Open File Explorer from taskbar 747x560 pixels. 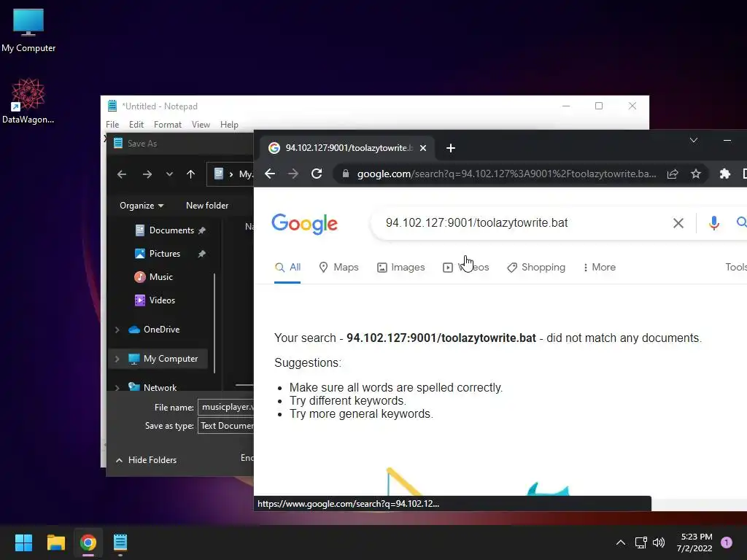point(55,542)
